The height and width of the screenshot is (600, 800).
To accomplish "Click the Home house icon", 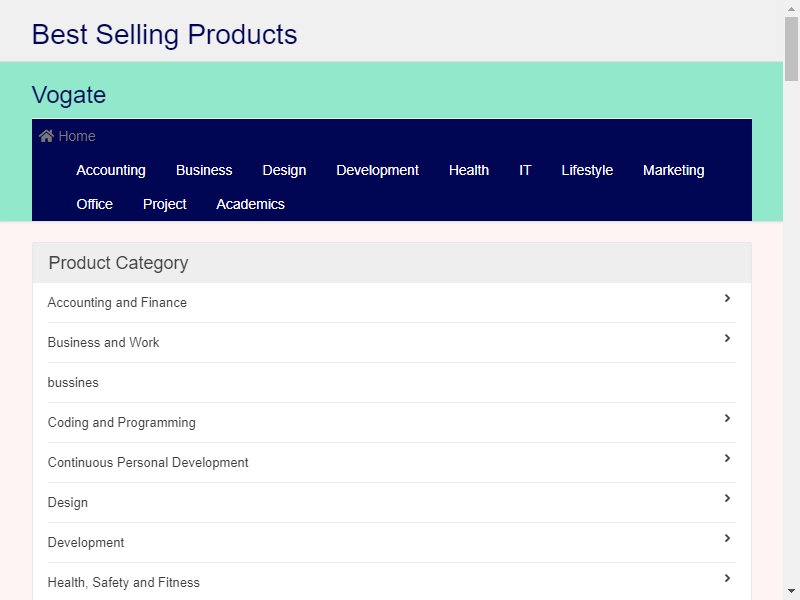I will pyautogui.click(x=46, y=136).
